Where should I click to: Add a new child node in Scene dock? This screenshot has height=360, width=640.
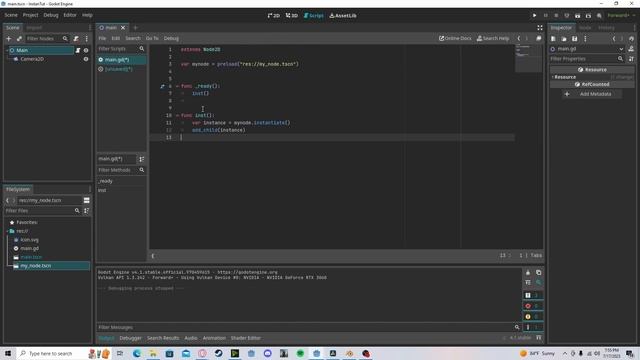pyautogui.click(x=9, y=38)
